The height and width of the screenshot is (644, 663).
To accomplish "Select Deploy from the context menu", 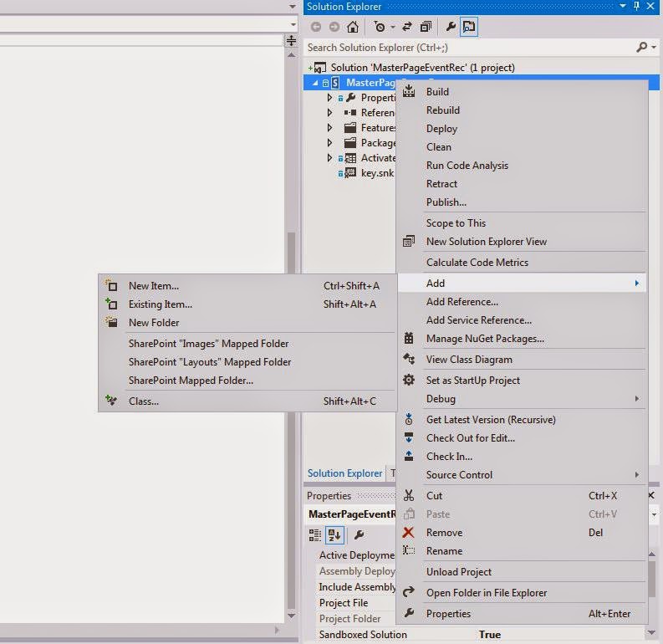I will click(x=522, y=128).
